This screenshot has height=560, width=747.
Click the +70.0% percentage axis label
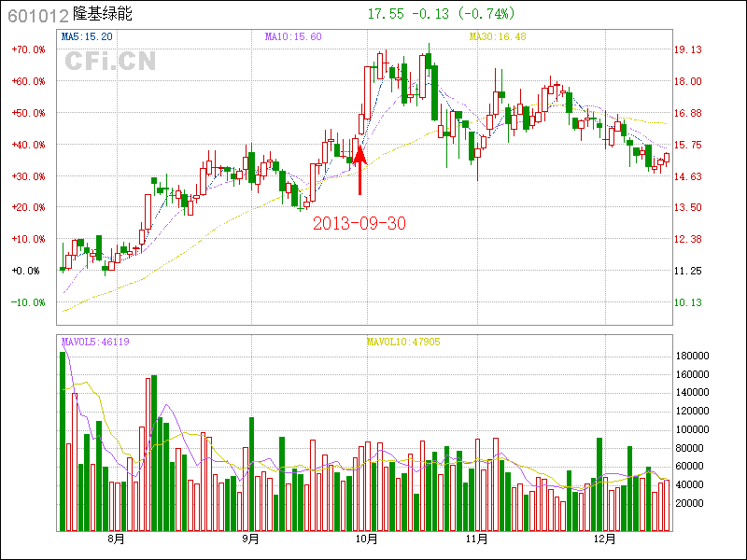(28, 49)
